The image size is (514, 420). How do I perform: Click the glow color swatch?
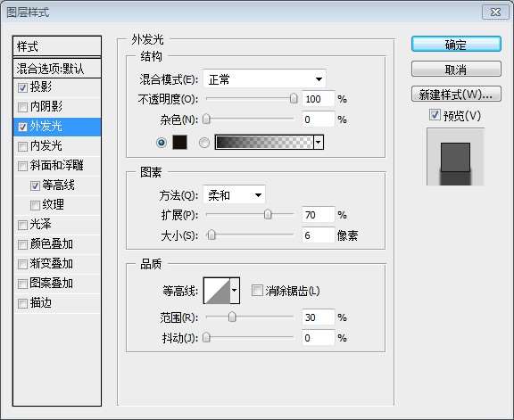179,143
